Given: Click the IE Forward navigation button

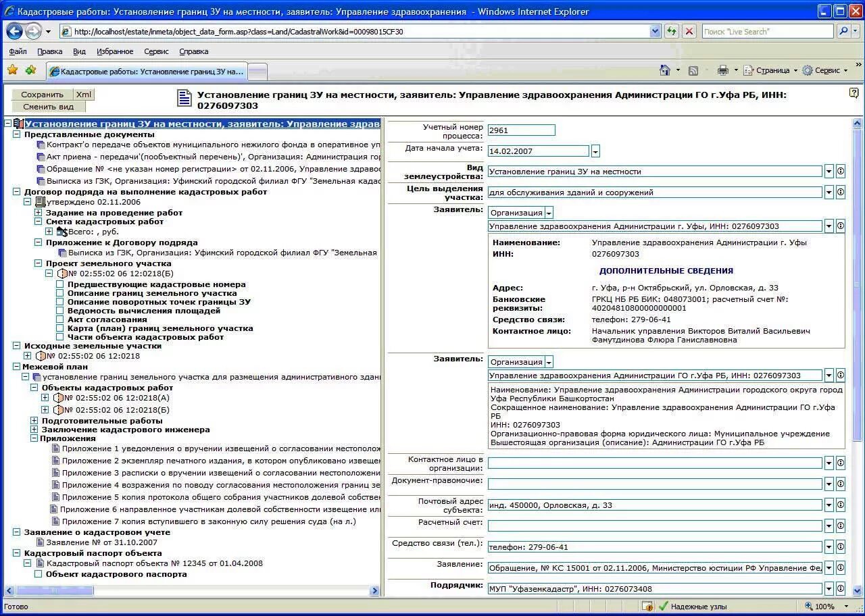Looking at the screenshot, I should (33, 31).
